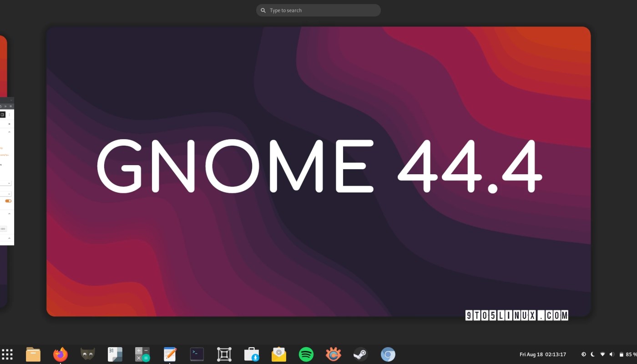Click the volume speaker icon
This screenshot has height=364, width=637.
[x=612, y=354]
